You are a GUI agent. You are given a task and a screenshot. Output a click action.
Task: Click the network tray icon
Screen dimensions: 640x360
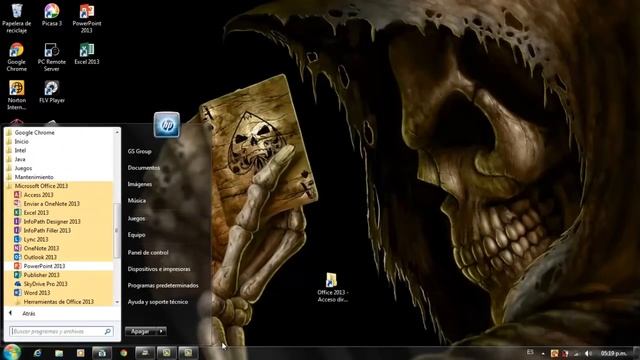(x=577, y=353)
